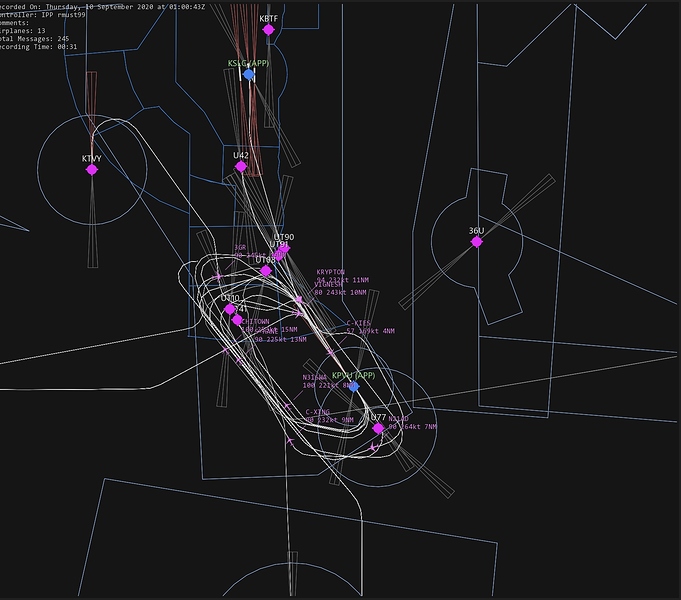
Task: Click the KBTF airport diamond marker
Action: (268, 30)
